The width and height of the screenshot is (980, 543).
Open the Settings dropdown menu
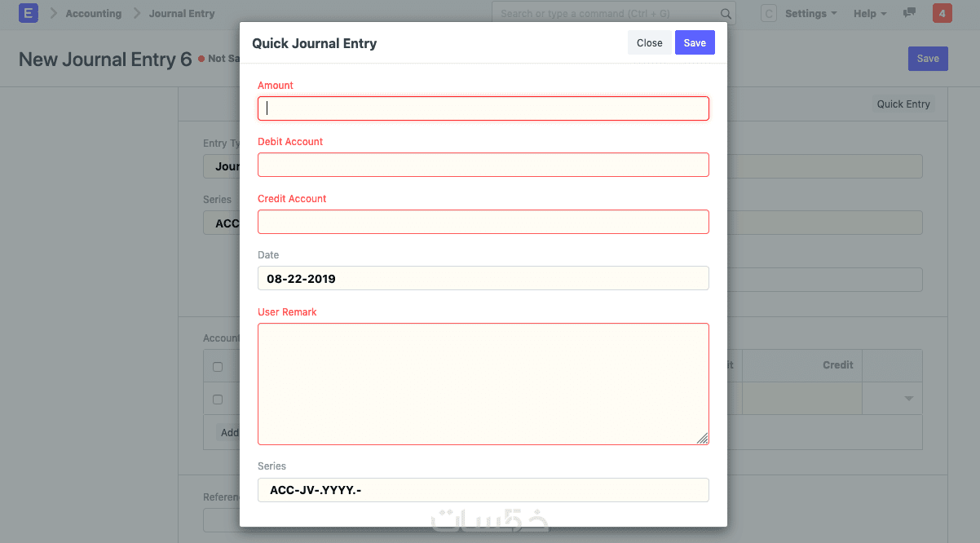(810, 14)
